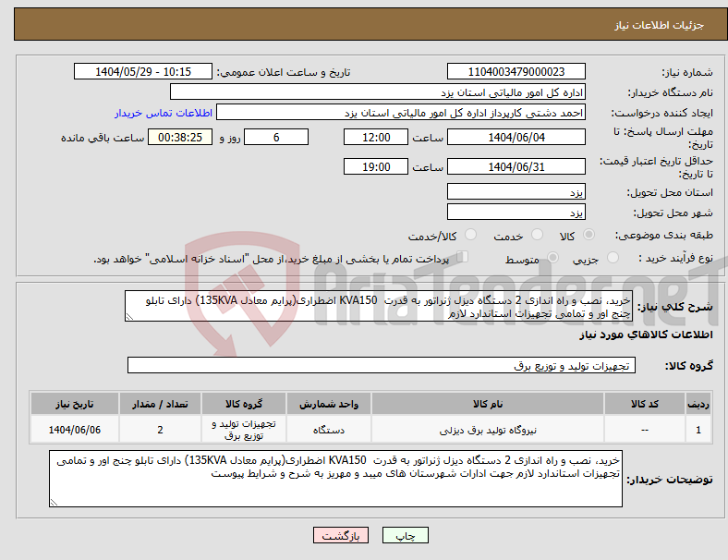This screenshot has height=560, width=728.
Task: Click the buyer organization name field
Action: [378, 91]
